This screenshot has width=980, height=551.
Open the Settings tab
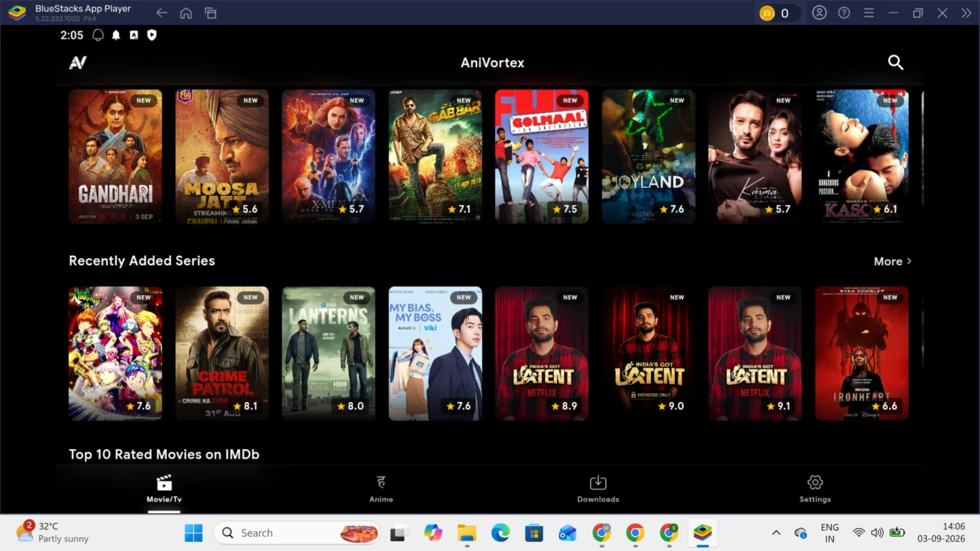pos(815,489)
